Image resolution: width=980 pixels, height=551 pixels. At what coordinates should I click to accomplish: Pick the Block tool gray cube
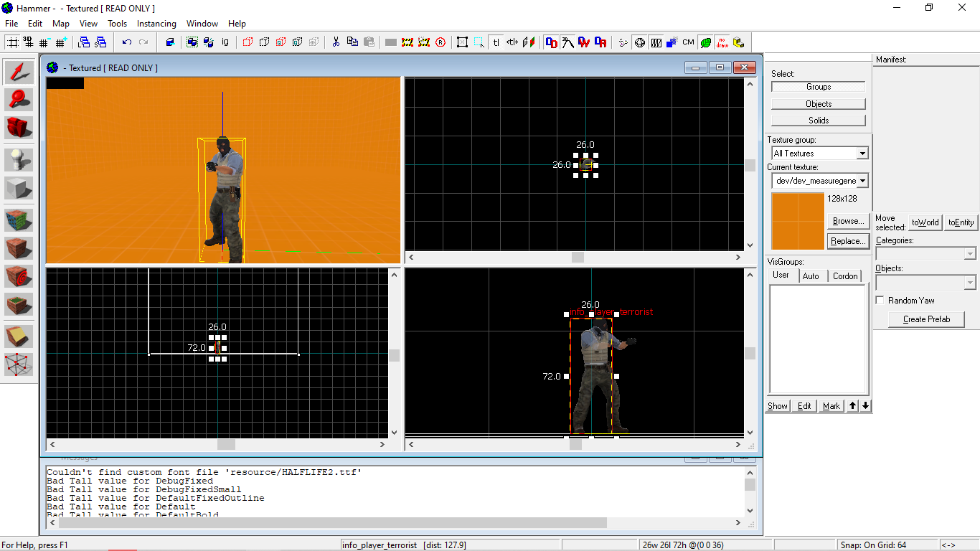pos(19,189)
